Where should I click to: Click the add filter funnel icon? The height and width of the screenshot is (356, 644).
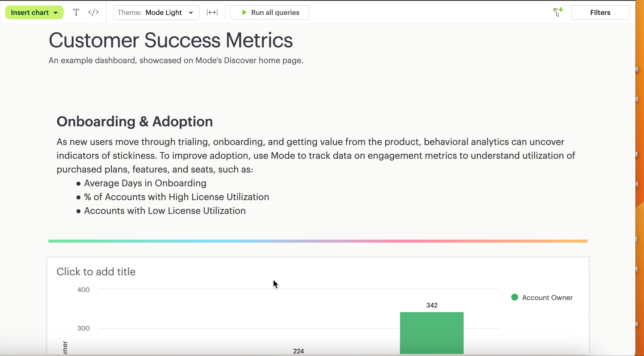[x=558, y=12]
